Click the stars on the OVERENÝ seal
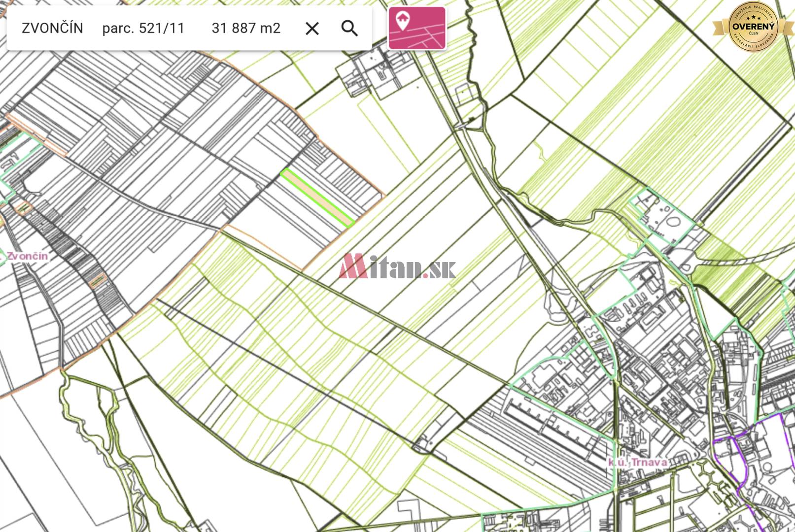Image resolution: width=795 pixels, height=532 pixels. tap(753, 17)
